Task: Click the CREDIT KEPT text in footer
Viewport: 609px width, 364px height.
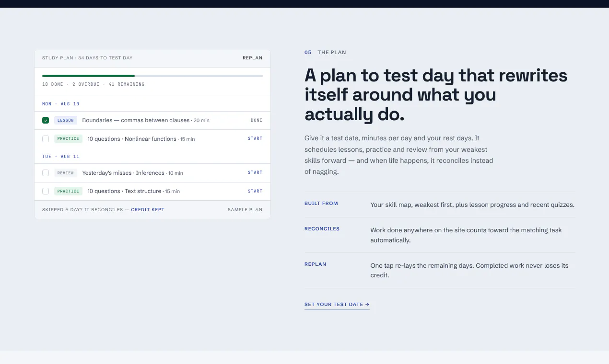Action: pyautogui.click(x=148, y=210)
